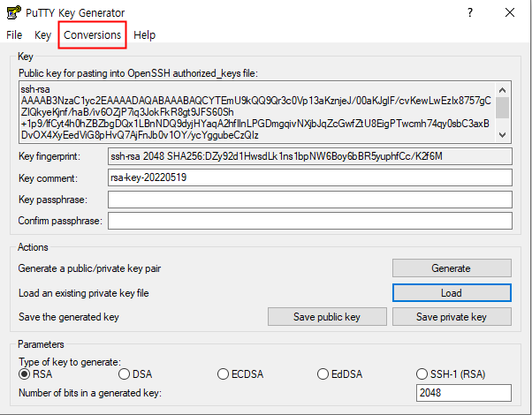This screenshot has width=532, height=415.
Task: Click the Load button
Action: (x=452, y=293)
